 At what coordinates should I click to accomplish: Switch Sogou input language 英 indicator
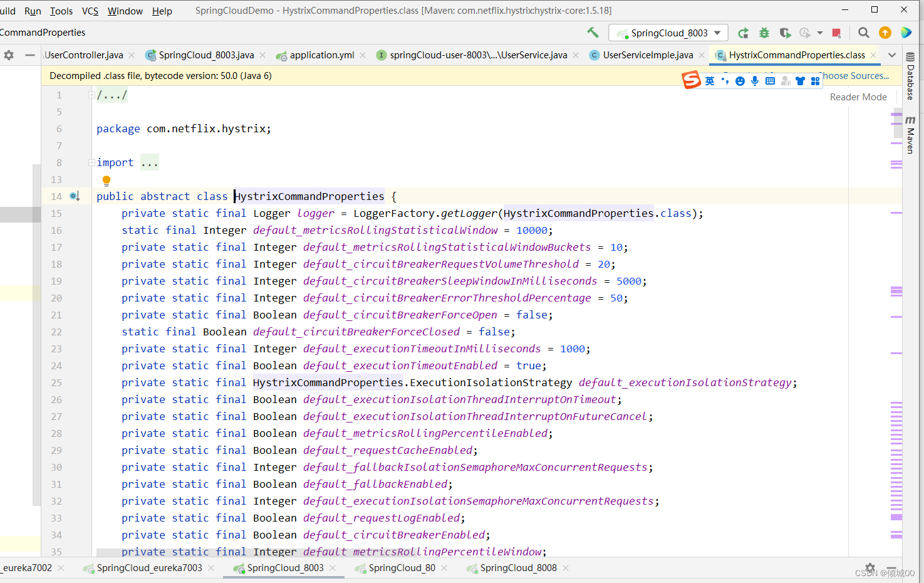pyautogui.click(x=710, y=81)
